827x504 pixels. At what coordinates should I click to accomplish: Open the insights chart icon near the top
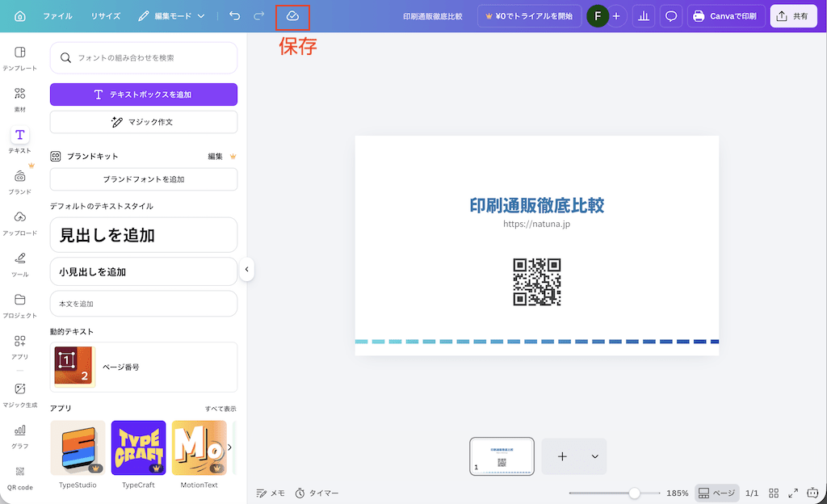(x=643, y=15)
